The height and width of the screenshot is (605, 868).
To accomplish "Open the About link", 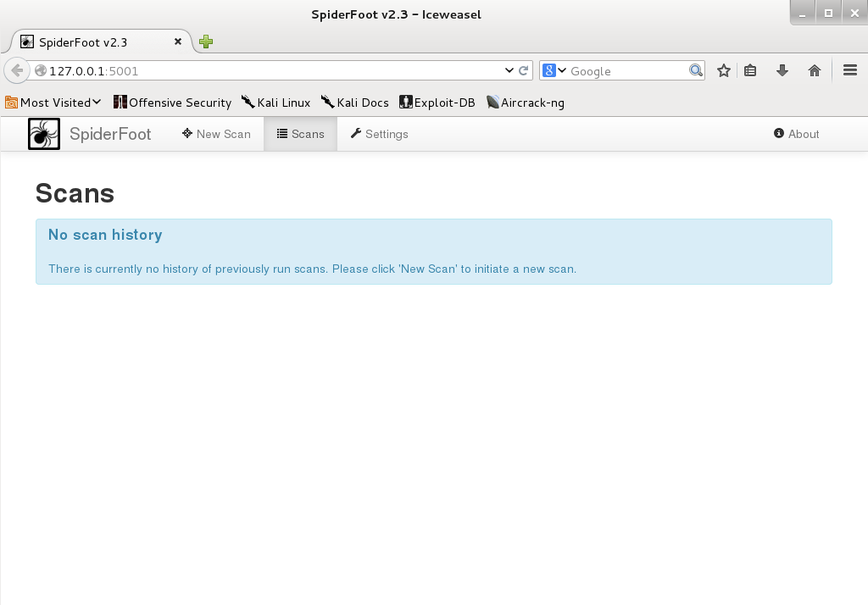I will pyautogui.click(x=796, y=134).
